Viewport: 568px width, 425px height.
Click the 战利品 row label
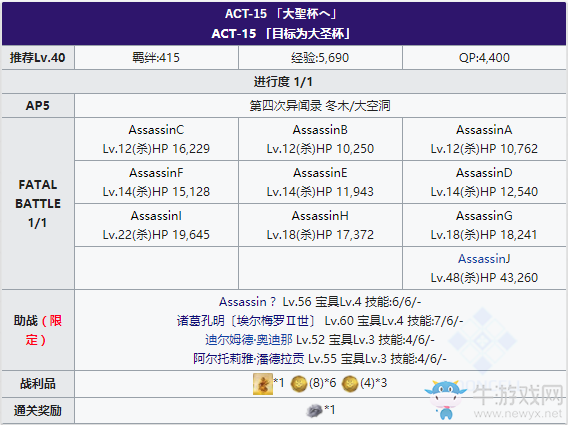pyautogui.click(x=38, y=384)
